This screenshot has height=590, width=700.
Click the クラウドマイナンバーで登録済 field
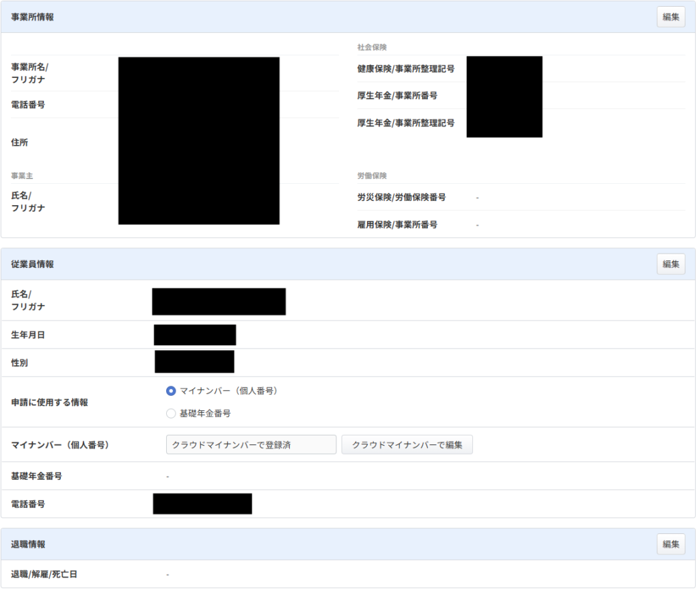(251, 444)
